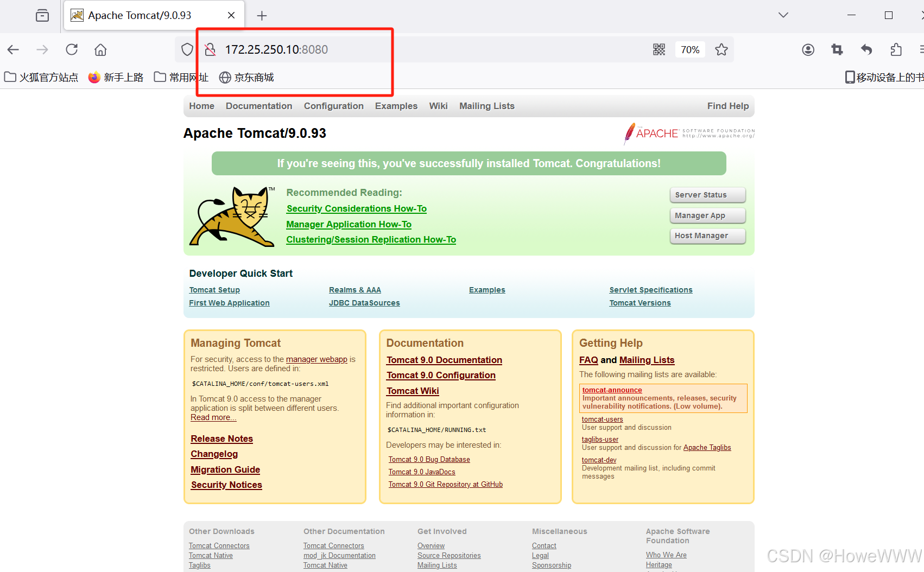Image resolution: width=924 pixels, height=572 pixels.
Task: Open the 京东商城 bookmark
Action: 246,78
